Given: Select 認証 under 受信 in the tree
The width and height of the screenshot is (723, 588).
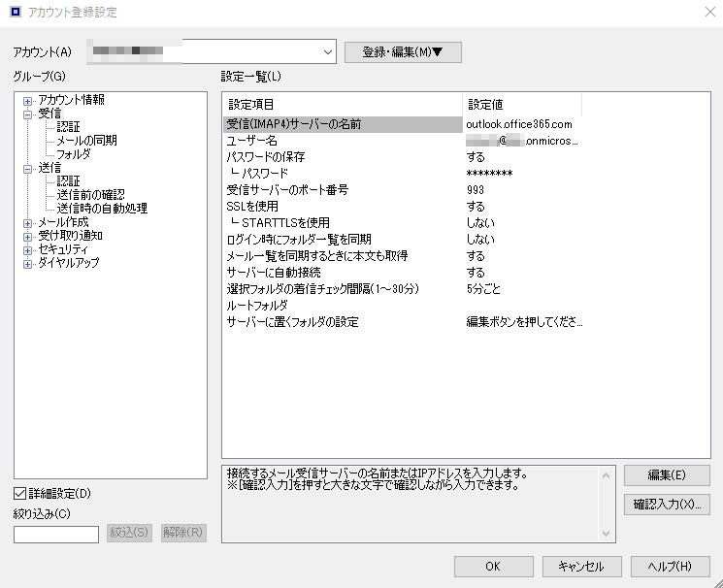Looking at the screenshot, I should coord(68,127).
